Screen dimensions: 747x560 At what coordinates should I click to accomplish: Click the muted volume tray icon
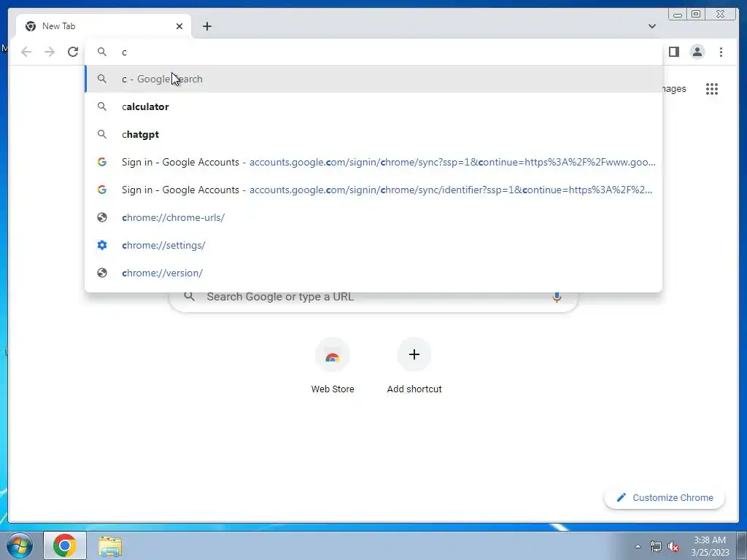[x=673, y=546]
